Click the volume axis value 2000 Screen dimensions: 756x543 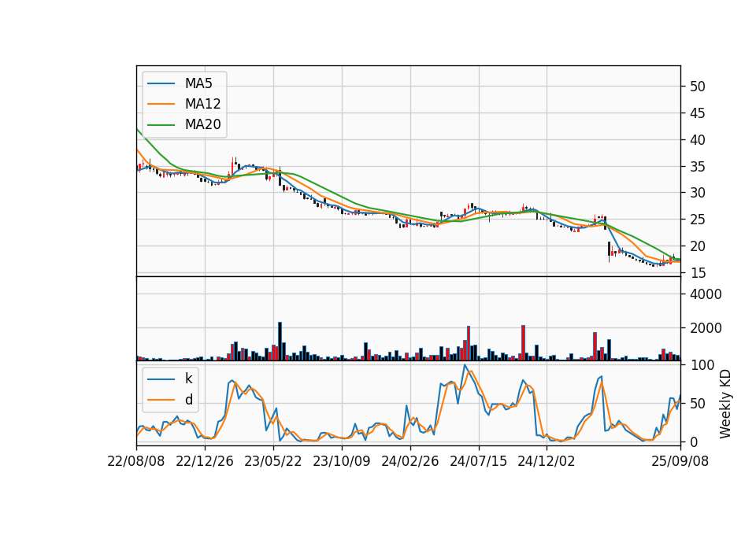(706, 328)
